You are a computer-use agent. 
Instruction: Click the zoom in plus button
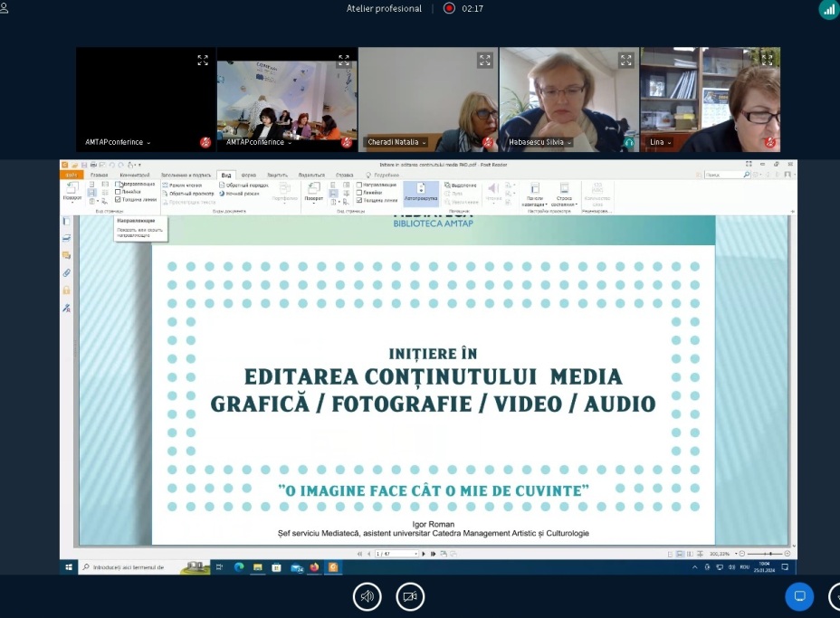pyautogui.click(x=787, y=554)
